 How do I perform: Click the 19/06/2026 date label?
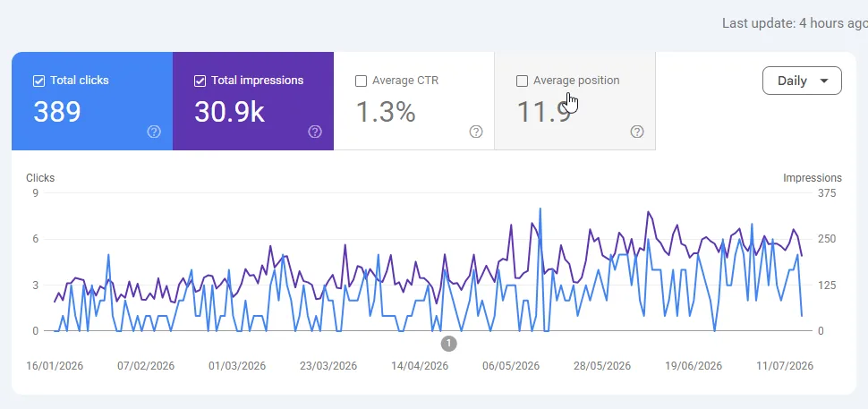694,366
